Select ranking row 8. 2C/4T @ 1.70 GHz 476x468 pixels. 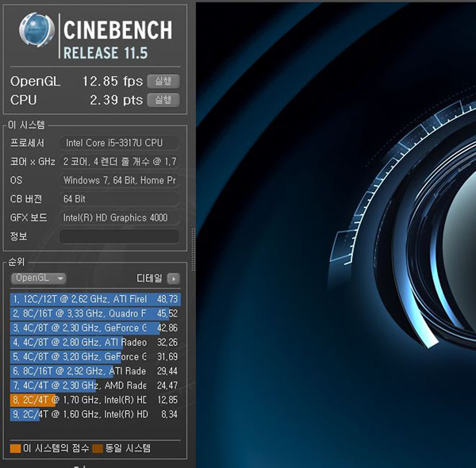click(x=95, y=400)
